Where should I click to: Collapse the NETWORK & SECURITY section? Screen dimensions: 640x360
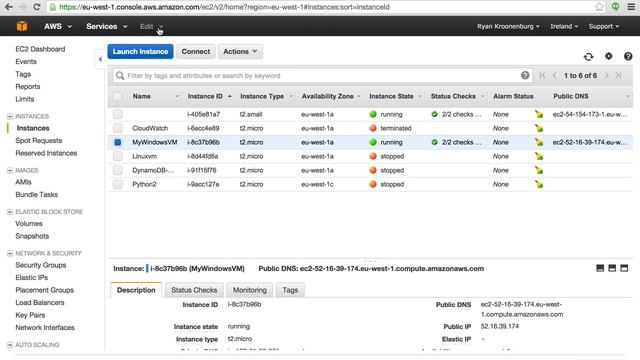coord(10,253)
